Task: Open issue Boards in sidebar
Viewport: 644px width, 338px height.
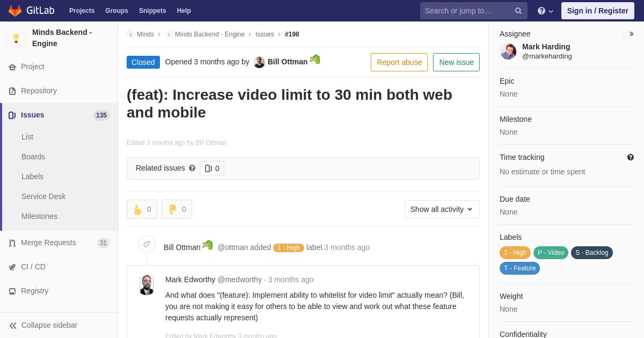Action: 33,157
